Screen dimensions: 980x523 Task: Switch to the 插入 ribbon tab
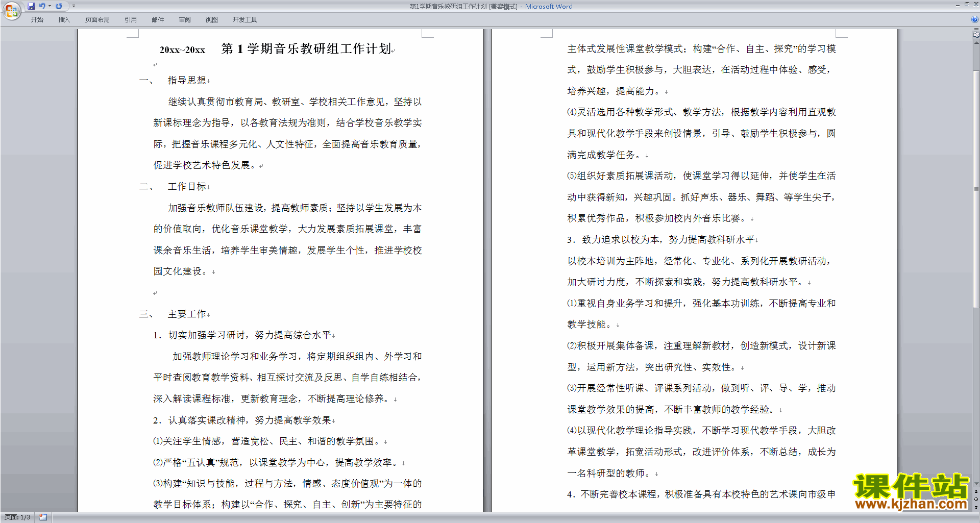(x=64, y=20)
